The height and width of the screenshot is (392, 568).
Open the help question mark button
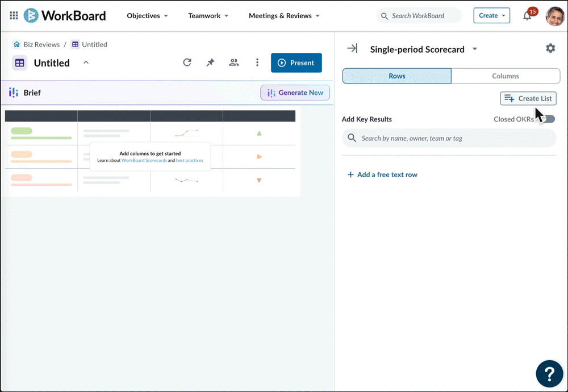pos(549,373)
